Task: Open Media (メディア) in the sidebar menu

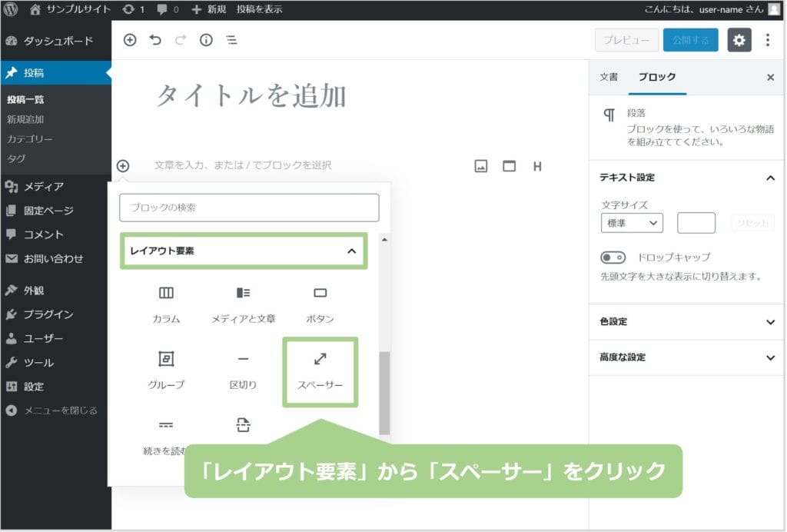Action: pyautogui.click(x=43, y=186)
